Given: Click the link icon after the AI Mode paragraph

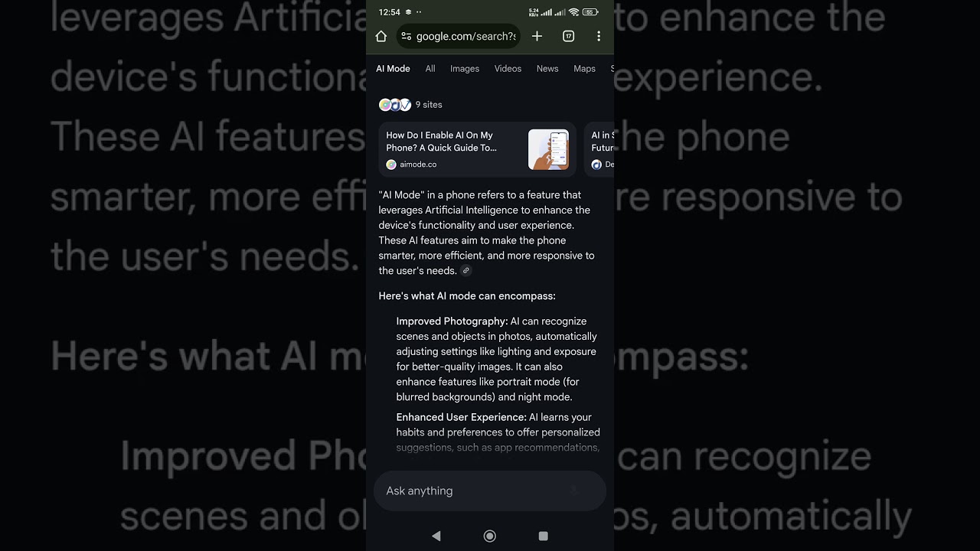Looking at the screenshot, I should click(465, 270).
